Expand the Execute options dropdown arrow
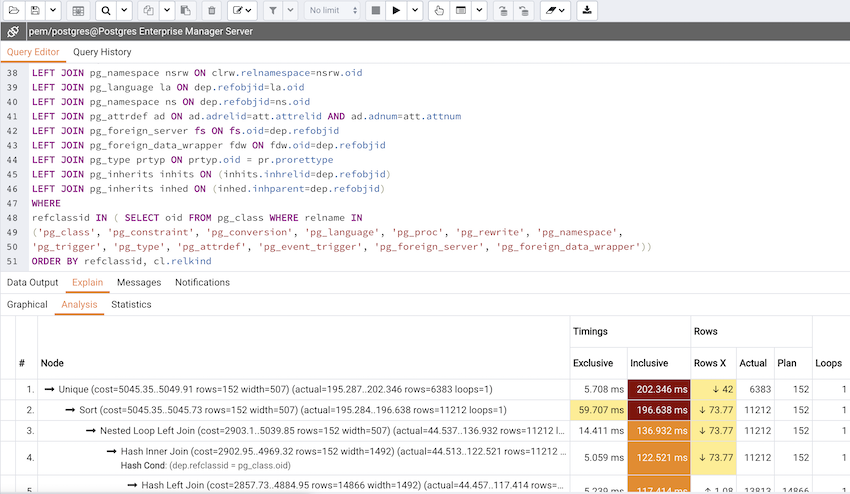Image resolution: width=850 pixels, height=494 pixels. point(415,10)
